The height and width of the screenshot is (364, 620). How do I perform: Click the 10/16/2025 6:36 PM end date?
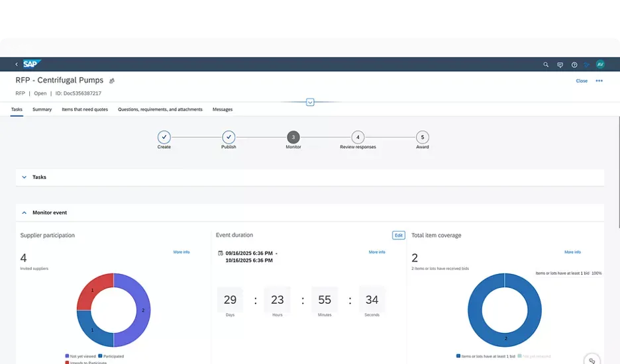[249, 261]
